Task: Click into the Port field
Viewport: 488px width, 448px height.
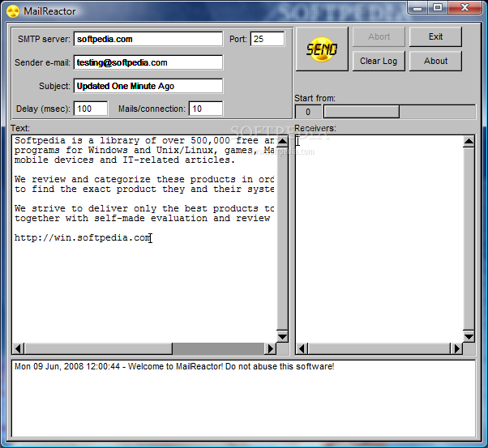Action: (268, 39)
